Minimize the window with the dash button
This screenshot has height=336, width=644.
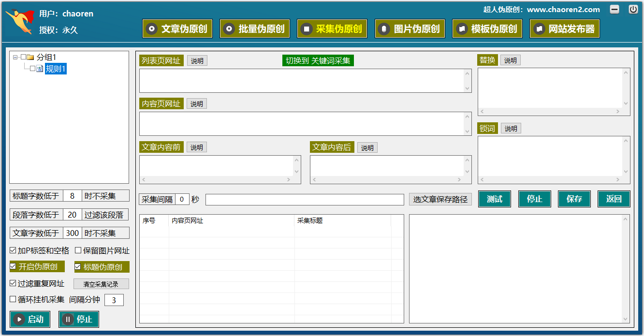coord(615,9)
